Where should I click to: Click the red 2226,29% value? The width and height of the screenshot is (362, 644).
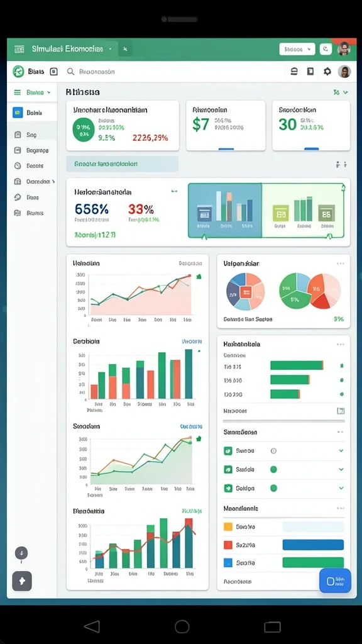click(x=150, y=138)
